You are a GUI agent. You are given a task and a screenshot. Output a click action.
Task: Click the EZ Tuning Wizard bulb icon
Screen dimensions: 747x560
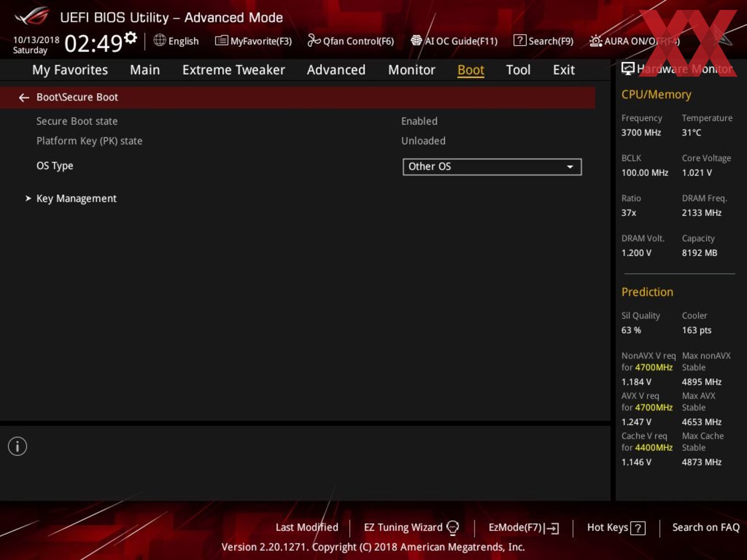click(x=453, y=528)
